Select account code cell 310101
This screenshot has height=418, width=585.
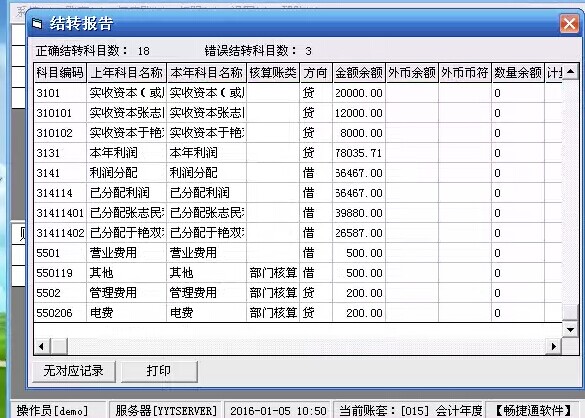[60, 113]
